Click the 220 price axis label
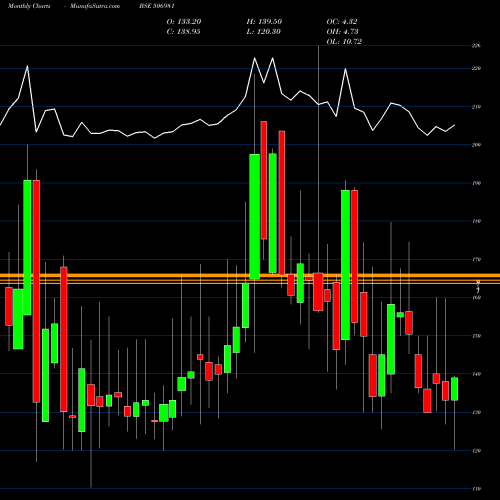This screenshot has width=500, height=500. pos(476,68)
